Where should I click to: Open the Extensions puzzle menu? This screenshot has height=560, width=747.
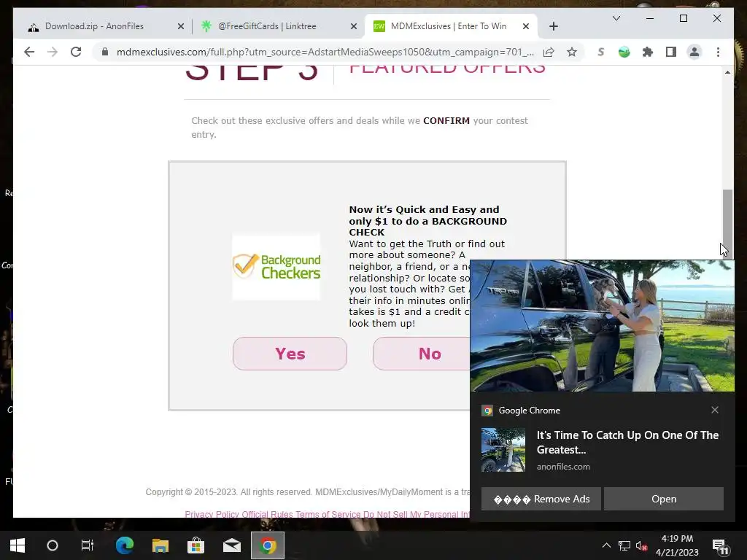click(x=648, y=52)
